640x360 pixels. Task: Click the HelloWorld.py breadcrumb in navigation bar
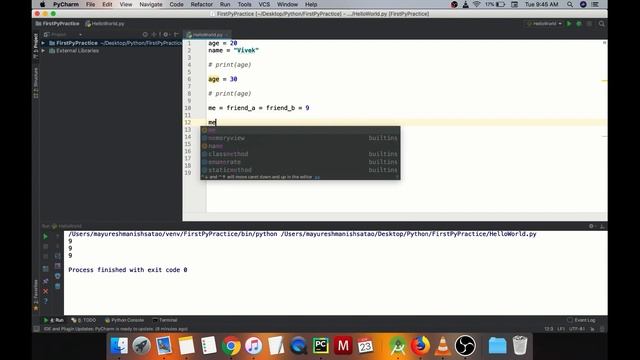pos(105,24)
